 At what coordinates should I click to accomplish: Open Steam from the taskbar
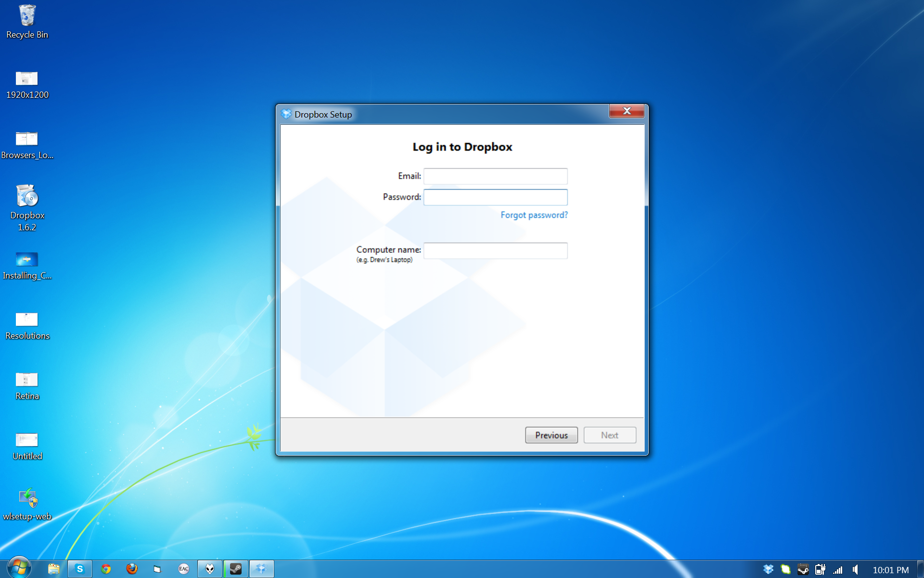coord(236,569)
